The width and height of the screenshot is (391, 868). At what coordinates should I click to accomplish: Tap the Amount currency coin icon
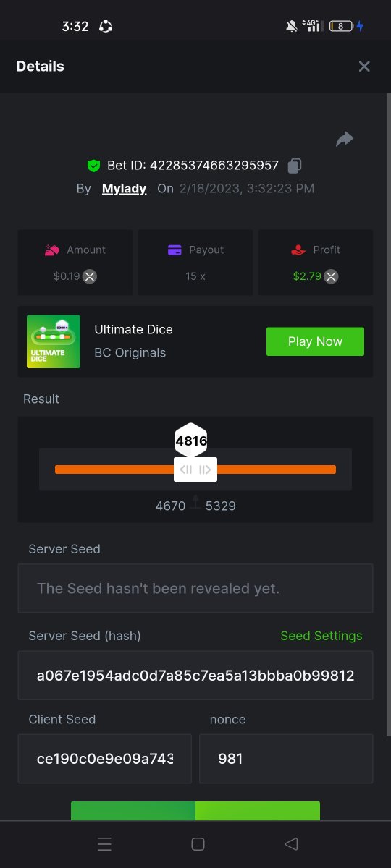89,276
